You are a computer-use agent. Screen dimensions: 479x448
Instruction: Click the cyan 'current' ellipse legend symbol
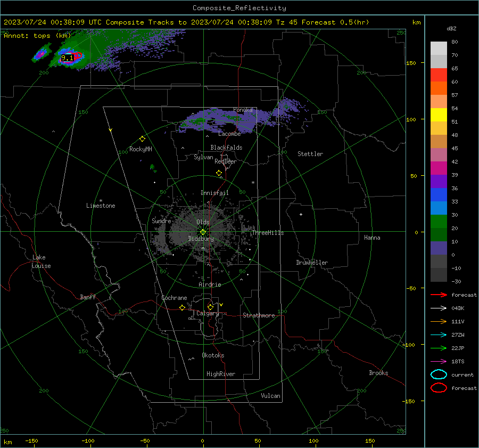click(x=439, y=374)
